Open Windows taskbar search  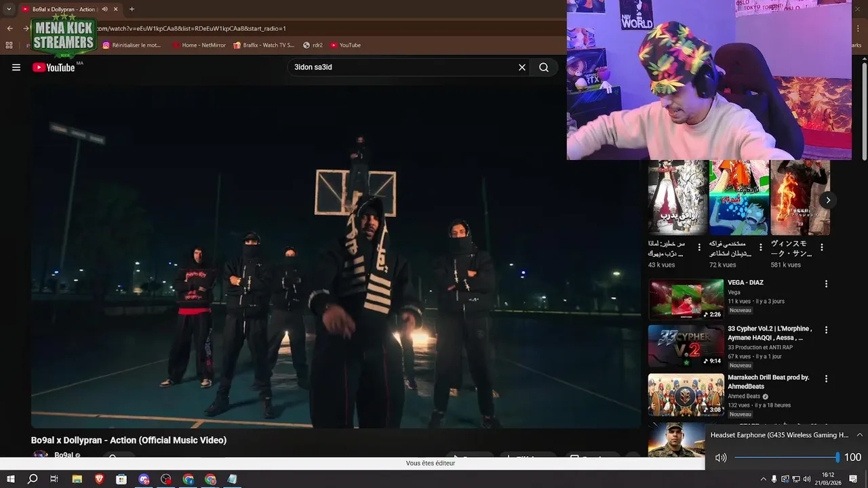(x=33, y=479)
